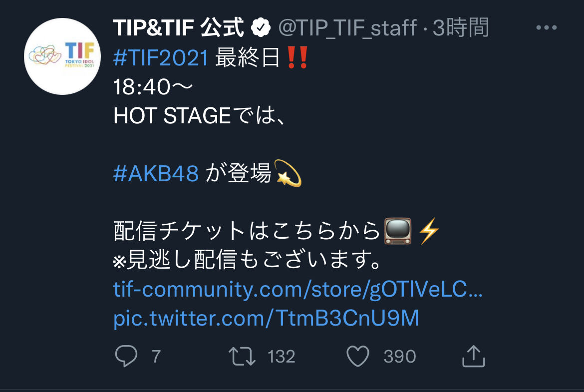Click the 3時間 timestamp

click(460, 27)
